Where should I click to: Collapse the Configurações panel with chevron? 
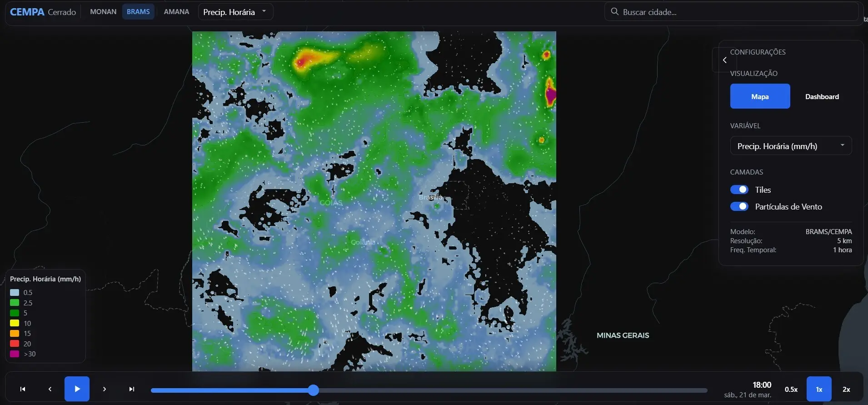[724, 60]
